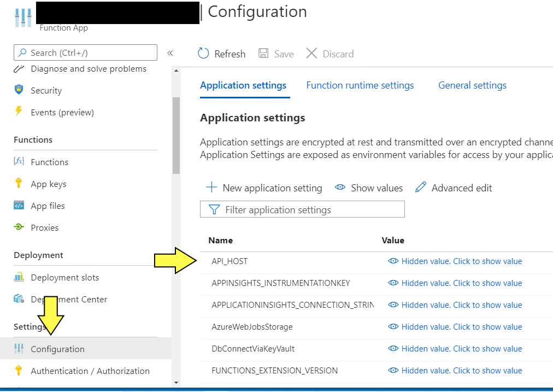553x392 pixels.
Task: Collapse the sidebar with the double chevron
Action: click(170, 53)
